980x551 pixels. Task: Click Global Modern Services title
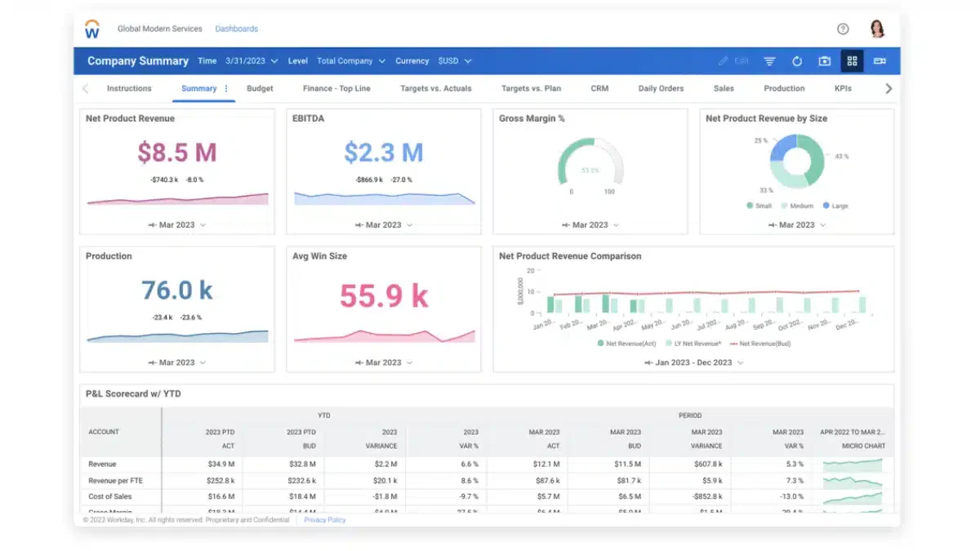coord(160,29)
